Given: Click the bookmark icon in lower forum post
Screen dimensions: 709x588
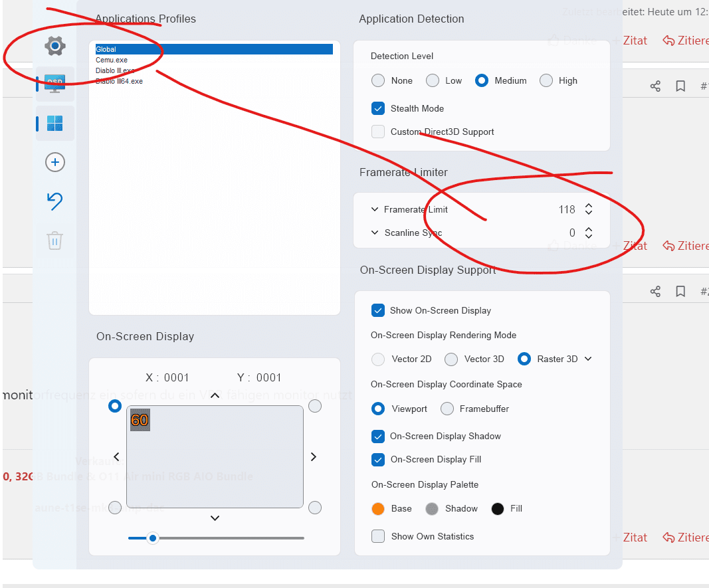Looking at the screenshot, I should (680, 292).
